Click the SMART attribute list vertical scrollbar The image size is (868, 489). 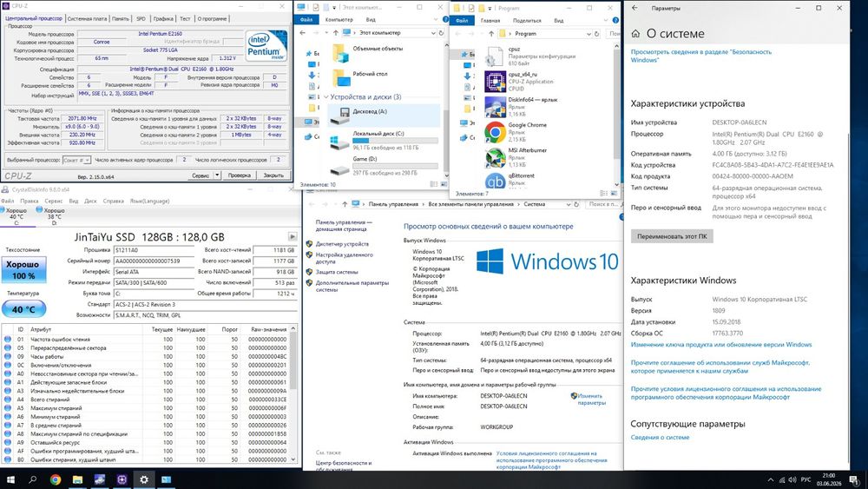pyautogui.click(x=293, y=393)
